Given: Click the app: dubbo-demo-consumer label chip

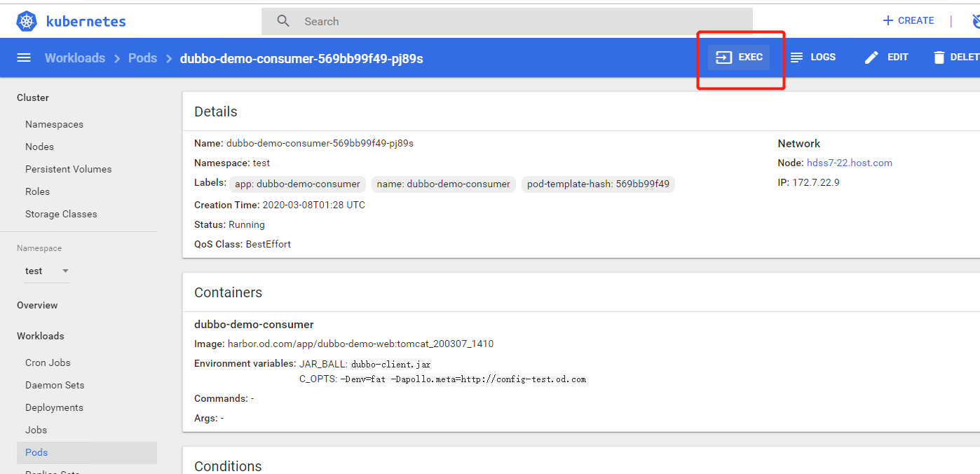Looking at the screenshot, I should click(x=297, y=184).
